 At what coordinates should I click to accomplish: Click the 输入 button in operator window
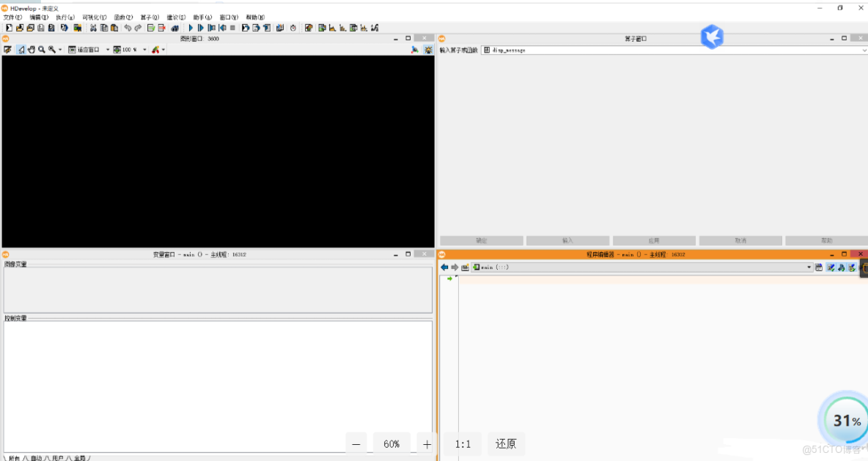pyautogui.click(x=567, y=240)
